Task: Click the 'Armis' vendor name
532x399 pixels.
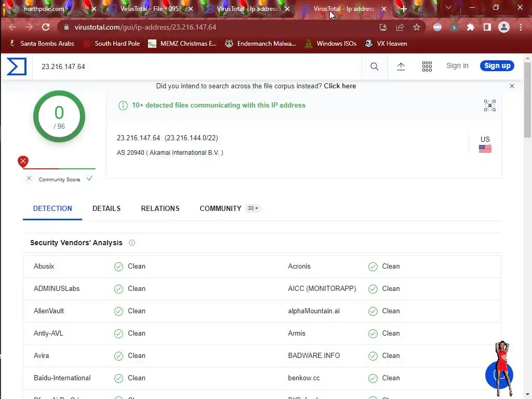Action: click(x=297, y=333)
